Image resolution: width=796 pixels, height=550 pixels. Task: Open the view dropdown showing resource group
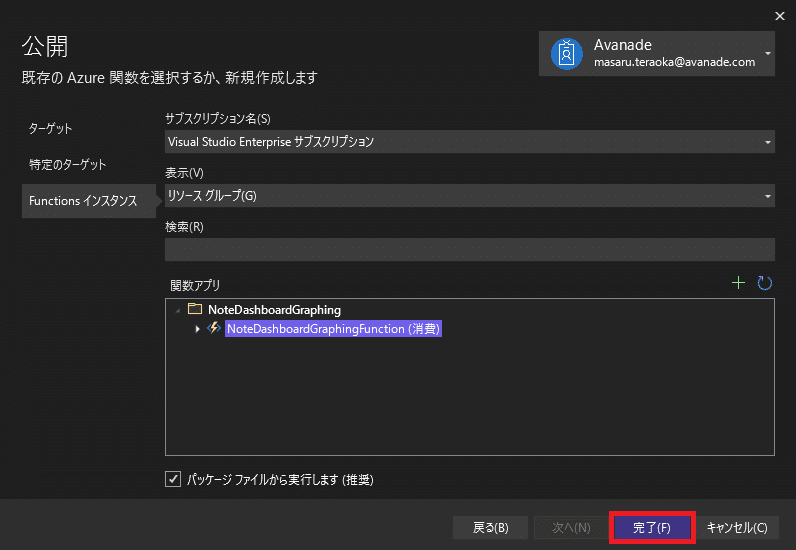click(x=470, y=196)
